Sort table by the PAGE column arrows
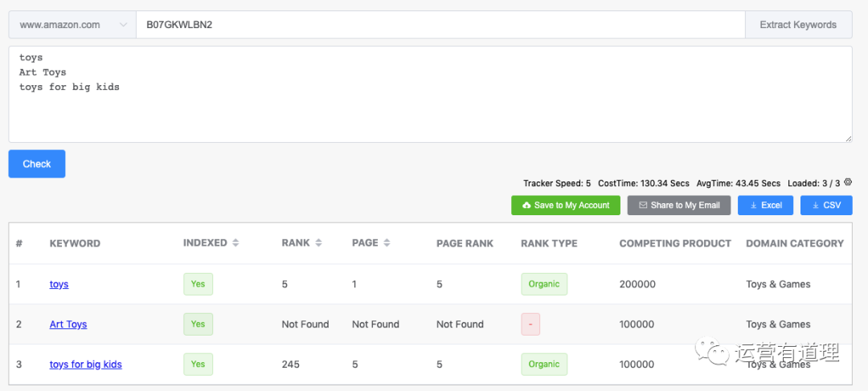Screen dimensions: 868x391 pos(387,242)
